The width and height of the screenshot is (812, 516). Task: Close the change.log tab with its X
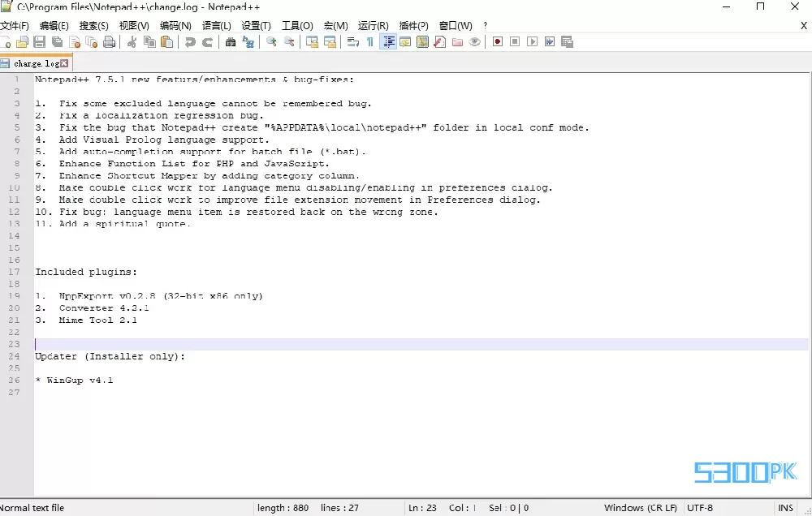[x=64, y=63]
